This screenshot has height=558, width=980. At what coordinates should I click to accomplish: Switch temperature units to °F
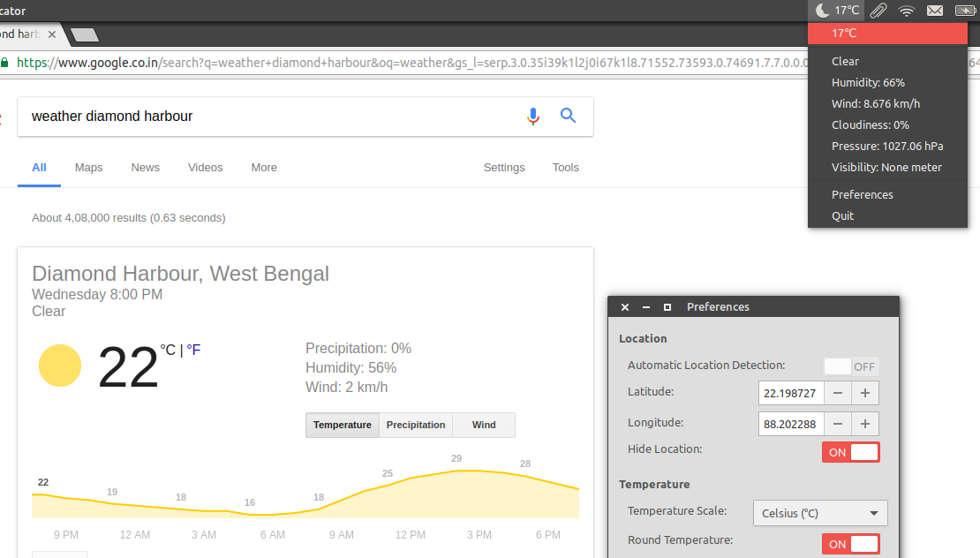click(x=193, y=350)
